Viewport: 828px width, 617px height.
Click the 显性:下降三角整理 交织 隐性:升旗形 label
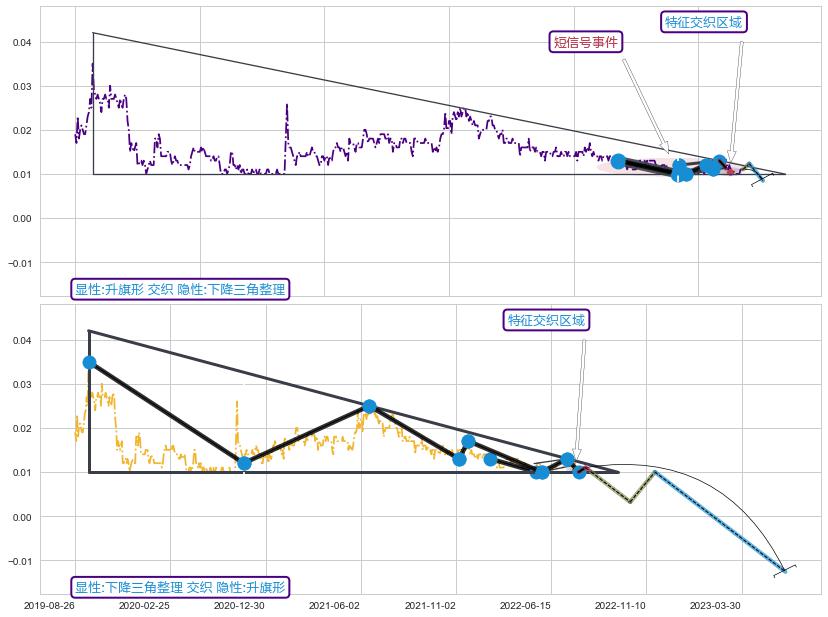point(181,587)
